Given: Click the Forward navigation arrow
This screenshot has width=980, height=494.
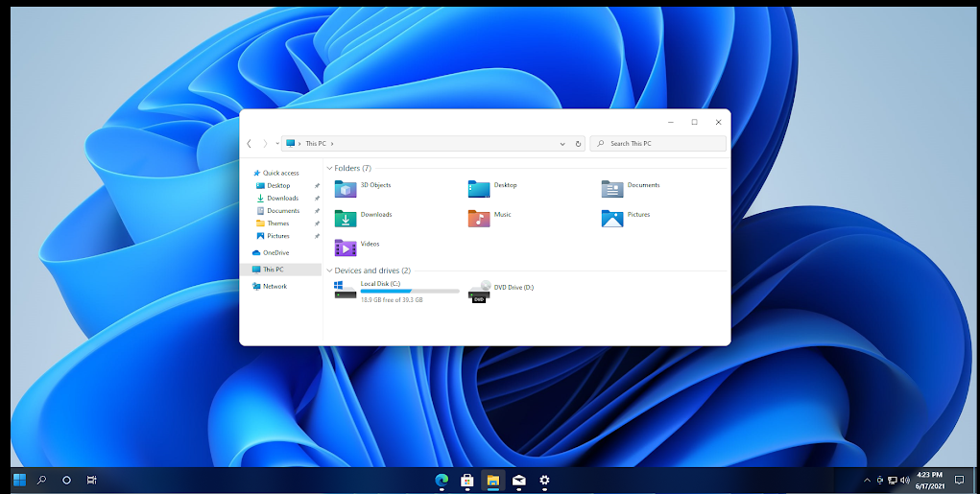Looking at the screenshot, I should 265,144.
